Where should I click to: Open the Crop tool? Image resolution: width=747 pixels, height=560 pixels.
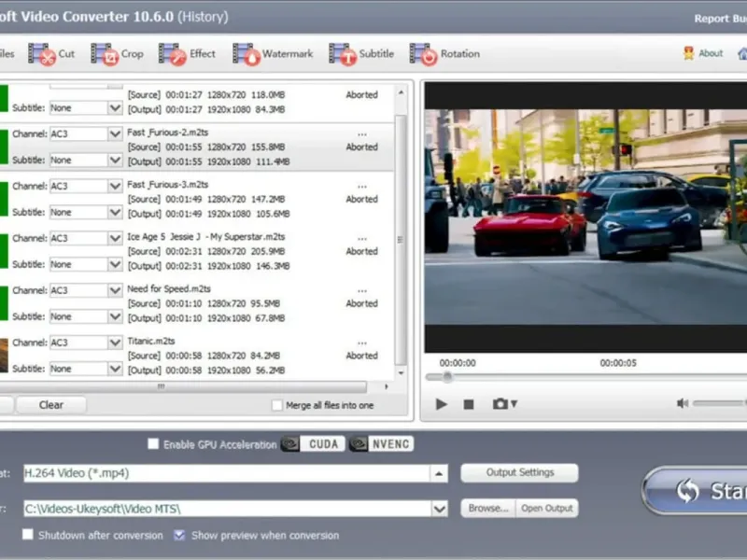(x=118, y=54)
